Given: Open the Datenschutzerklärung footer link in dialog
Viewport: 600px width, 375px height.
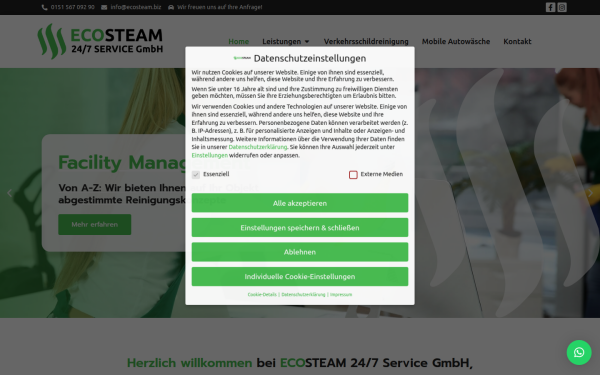Looking at the screenshot, I should (x=303, y=294).
